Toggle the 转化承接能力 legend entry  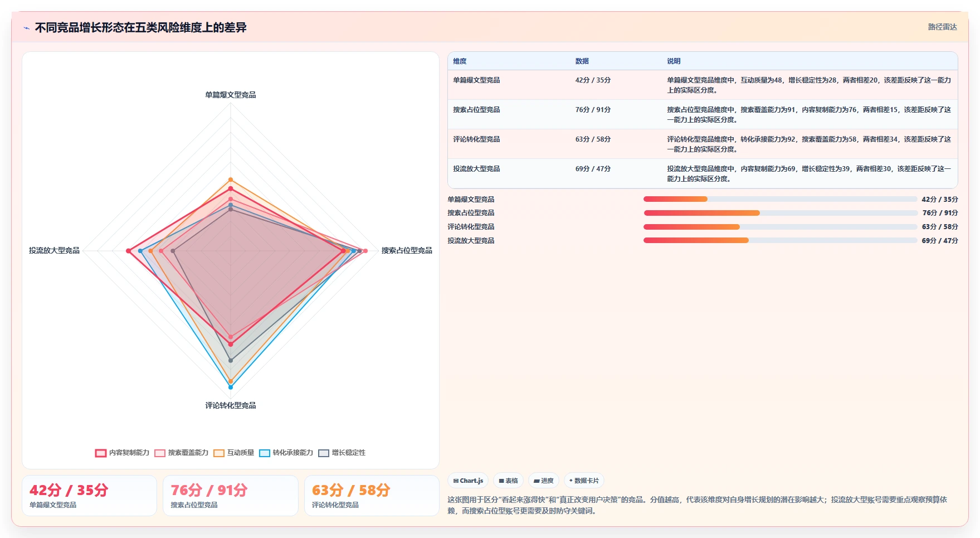point(286,453)
